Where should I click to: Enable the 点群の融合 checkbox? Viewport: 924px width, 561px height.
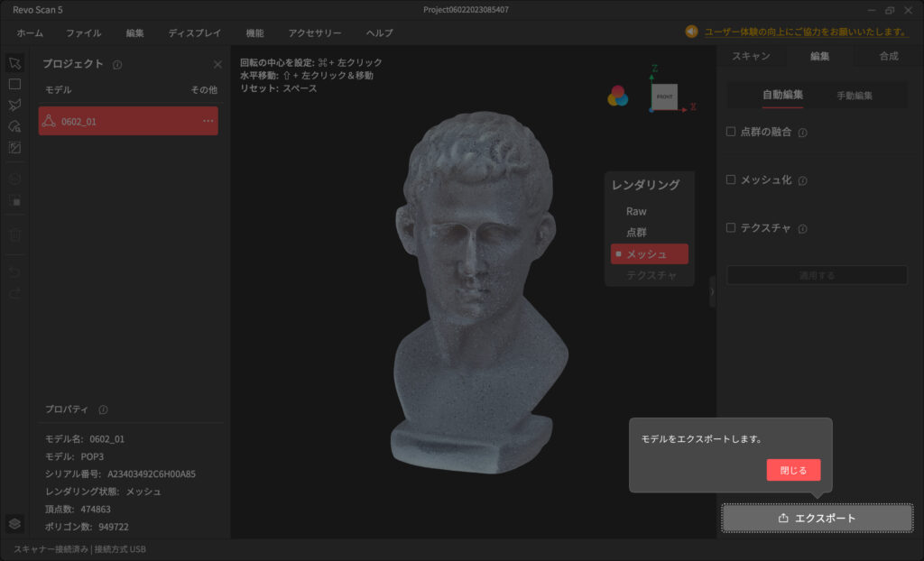[x=731, y=132]
